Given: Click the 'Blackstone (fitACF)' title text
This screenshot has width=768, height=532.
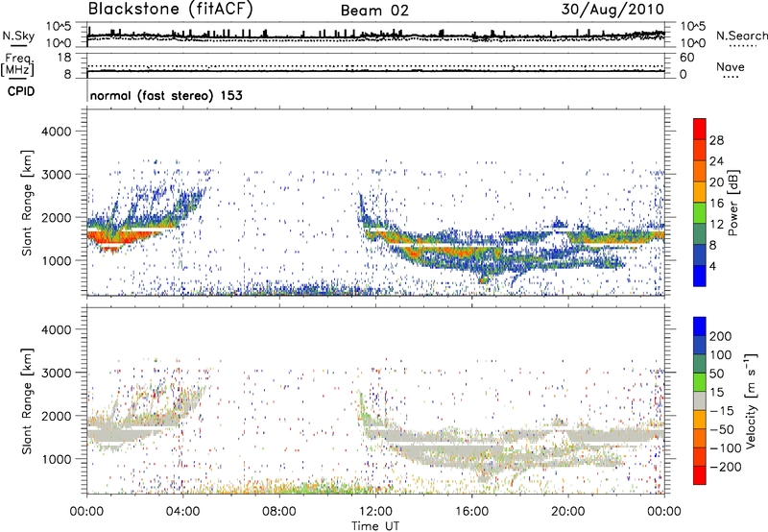Looking at the screenshot, I should [171, 10].
